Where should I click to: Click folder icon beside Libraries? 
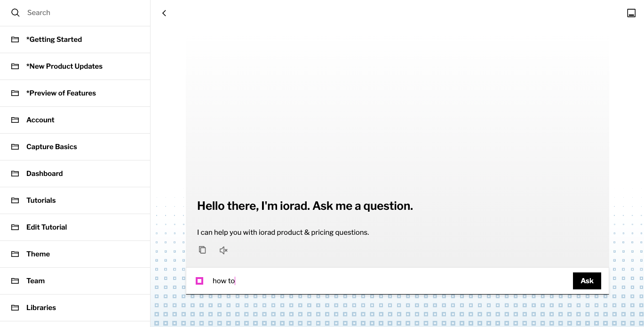(15, 308)
